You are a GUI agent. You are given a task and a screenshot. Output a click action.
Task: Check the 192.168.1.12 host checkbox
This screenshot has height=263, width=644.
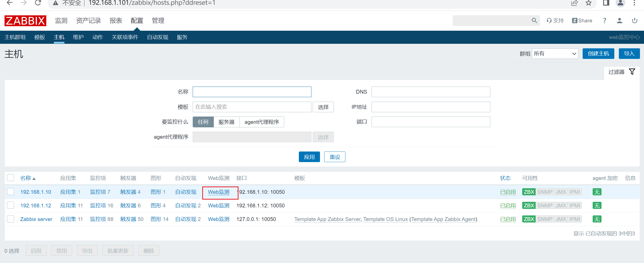point(11,205)
